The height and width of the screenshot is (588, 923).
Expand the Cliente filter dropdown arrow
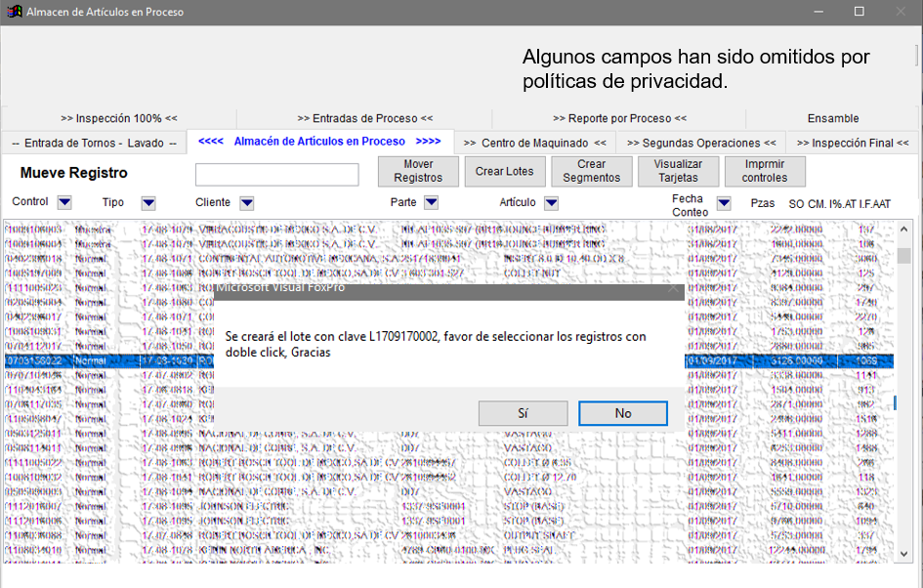[x=247, y=203]
